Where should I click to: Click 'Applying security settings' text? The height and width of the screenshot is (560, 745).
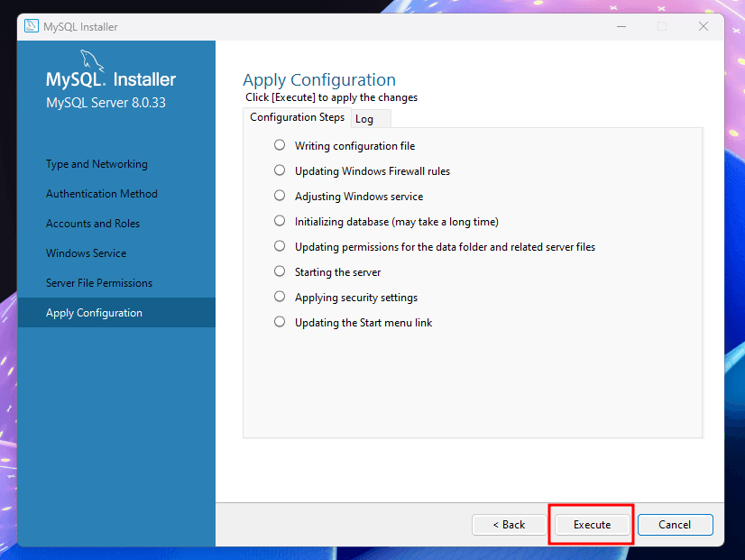356,298
